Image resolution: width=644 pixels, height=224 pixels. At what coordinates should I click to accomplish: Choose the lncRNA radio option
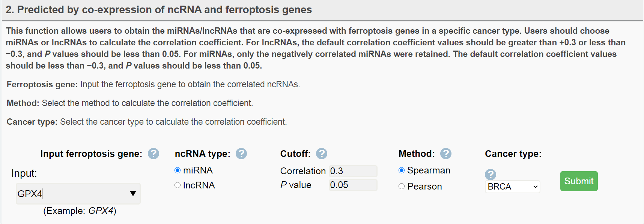(x=178, y=185)
